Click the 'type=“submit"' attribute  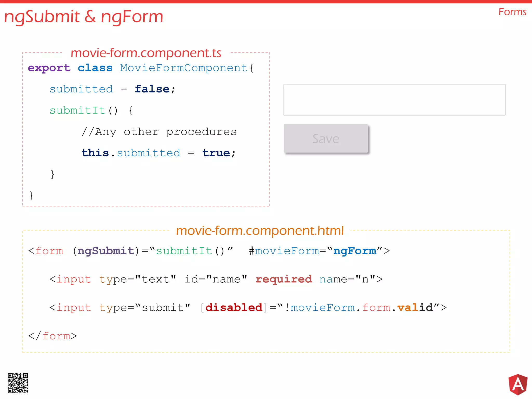(145, 308)
